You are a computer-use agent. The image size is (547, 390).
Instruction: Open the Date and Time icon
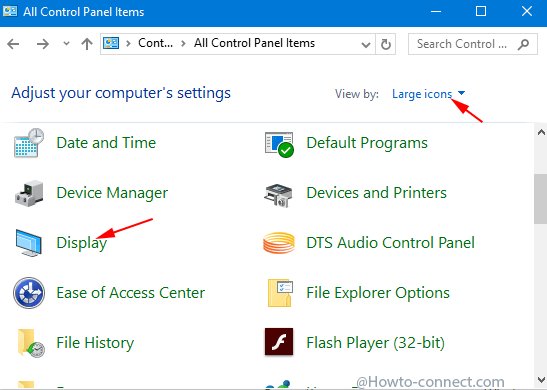[x=29, y=143]
